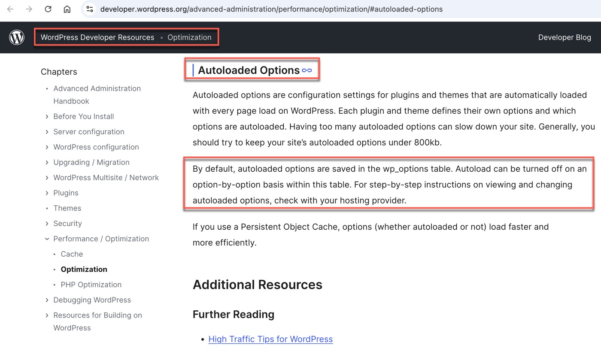This screenshot has width=601, height=364.
Task: Click browser forward arrow button
Action: (29, 9)
